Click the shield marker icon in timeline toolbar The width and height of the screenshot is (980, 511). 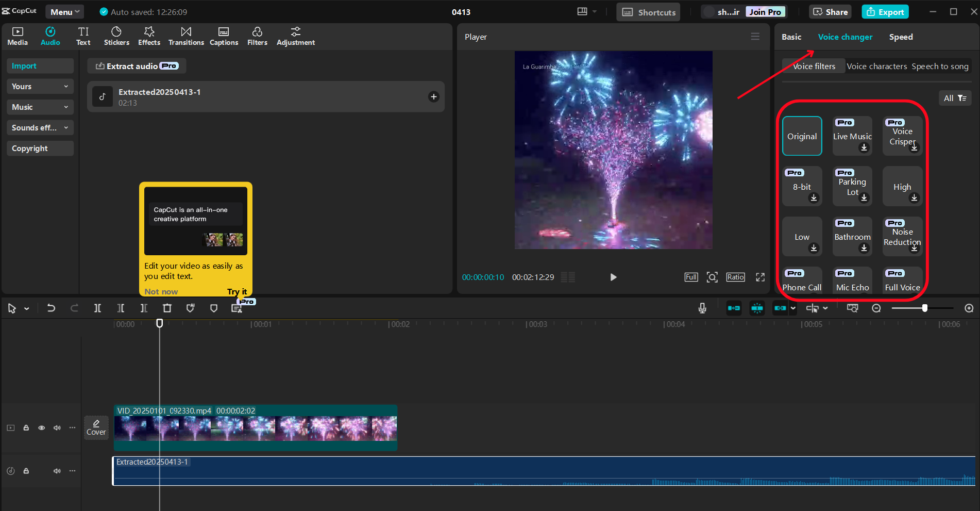(x=213, y=308)
